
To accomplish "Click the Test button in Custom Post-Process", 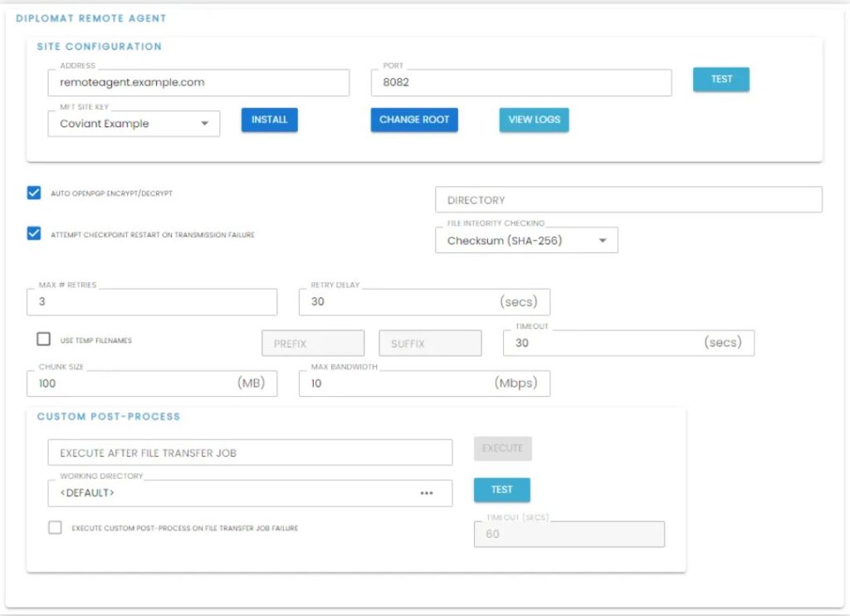I will 501,490.
